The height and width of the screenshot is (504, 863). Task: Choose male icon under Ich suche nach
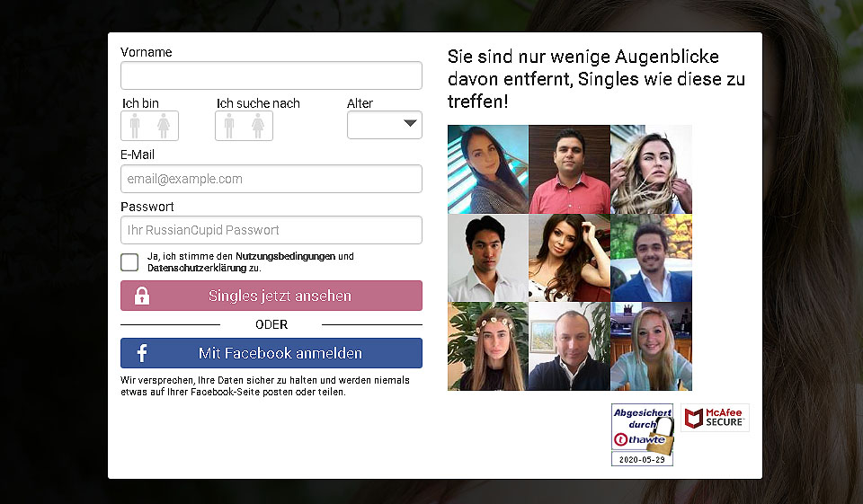click(x=229, y=126)
